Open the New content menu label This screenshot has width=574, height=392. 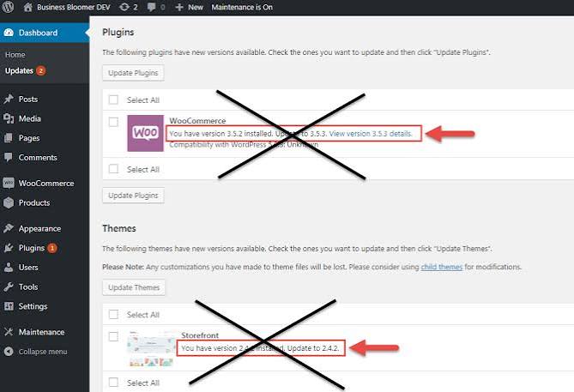coord(196,7)
